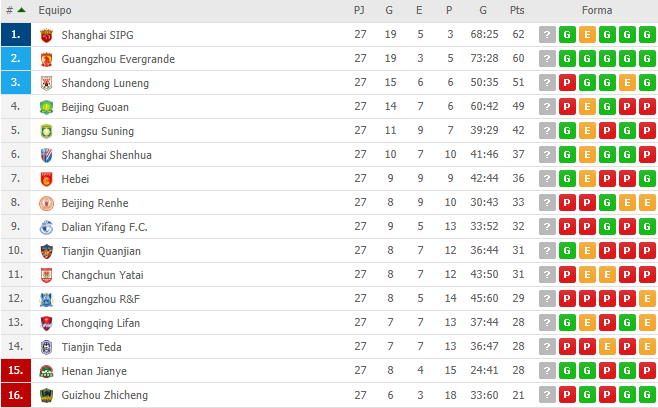Click Shanghai SIPG's gray question mark form box
The height and width of the screenshot is (408, 658).
pyautogui.click(x=547, y=35)
